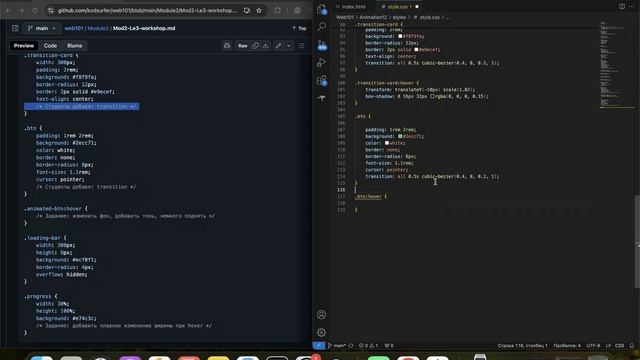Click the highlighted transition comment line on GitHub
The image size is (640, 360).
82,107
